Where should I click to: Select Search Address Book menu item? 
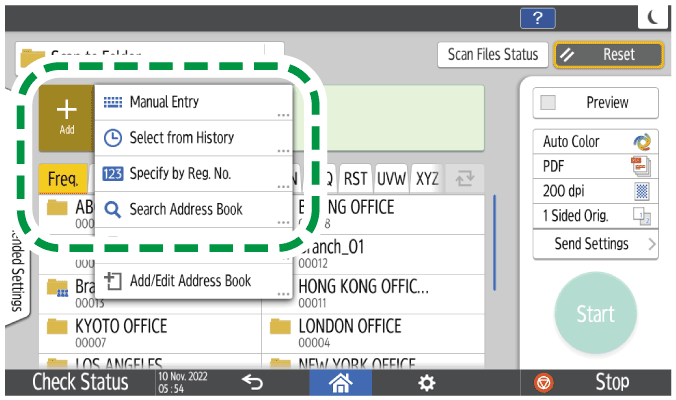pos(192,210)
